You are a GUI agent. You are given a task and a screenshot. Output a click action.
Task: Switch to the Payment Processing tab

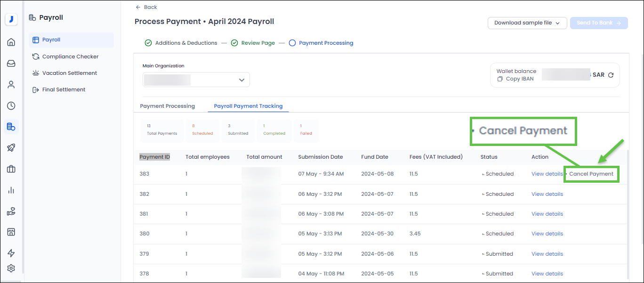(x=167, y=106)
